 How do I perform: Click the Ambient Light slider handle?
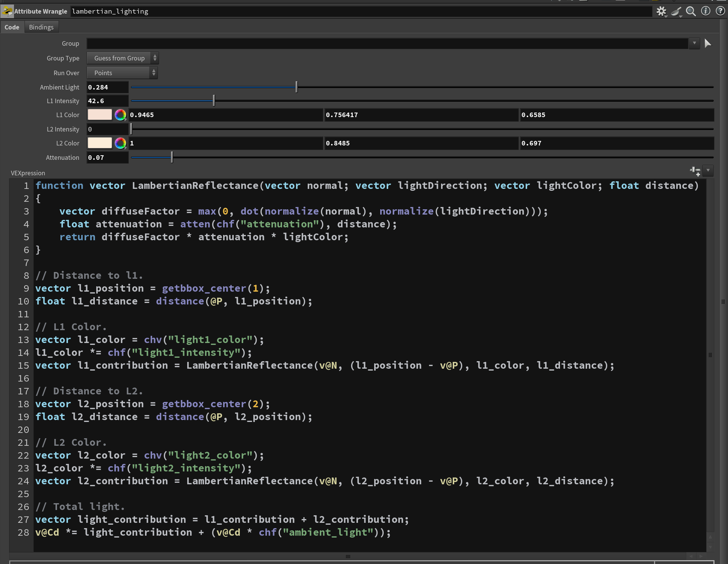[x=296, y=87]
